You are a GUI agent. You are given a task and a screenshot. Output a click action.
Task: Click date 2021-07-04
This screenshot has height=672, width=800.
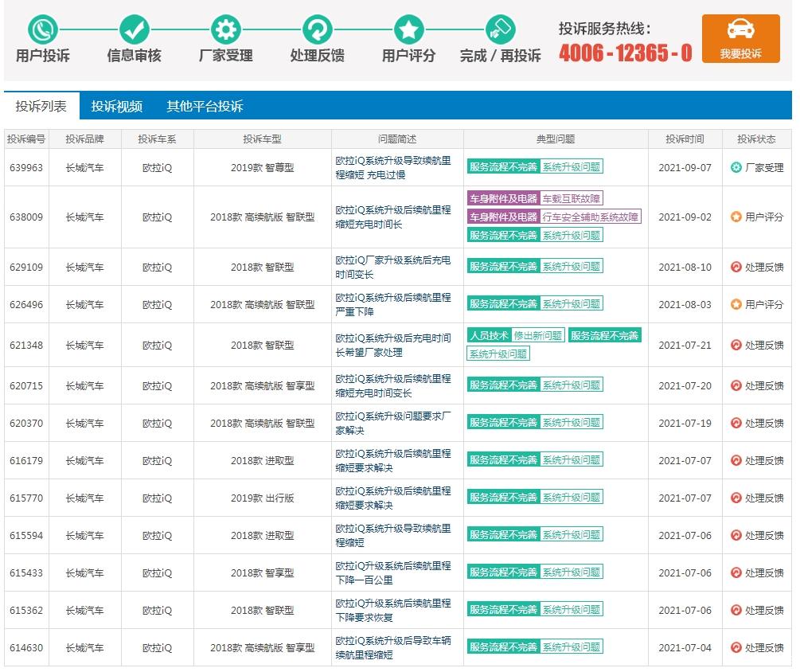click(x=685, y=647)
